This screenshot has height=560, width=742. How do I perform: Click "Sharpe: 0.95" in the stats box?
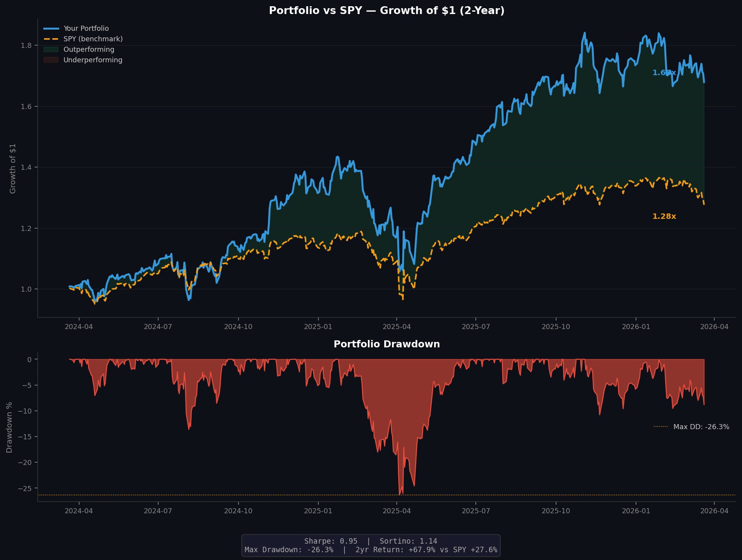coord(330,541)
